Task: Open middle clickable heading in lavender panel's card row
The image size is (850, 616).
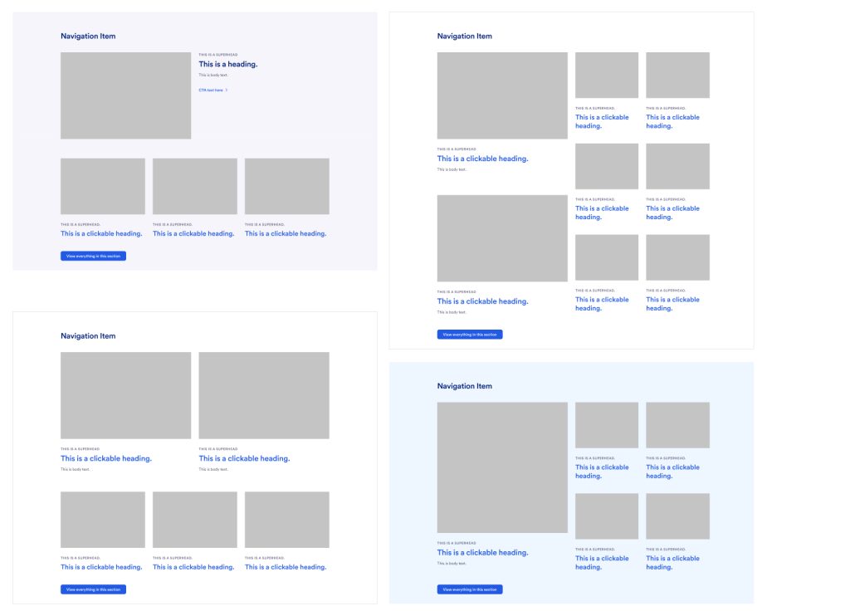Action: pos(193,234)
